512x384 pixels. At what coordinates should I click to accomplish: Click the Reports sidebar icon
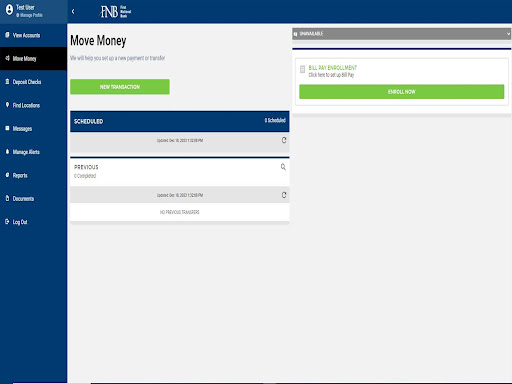point(7,175)
